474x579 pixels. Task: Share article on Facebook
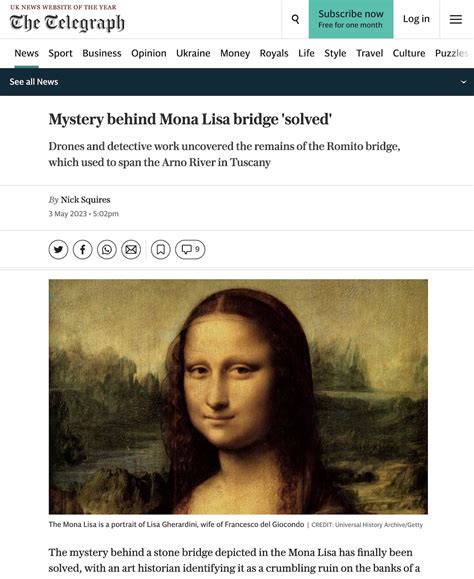(83, 250)
